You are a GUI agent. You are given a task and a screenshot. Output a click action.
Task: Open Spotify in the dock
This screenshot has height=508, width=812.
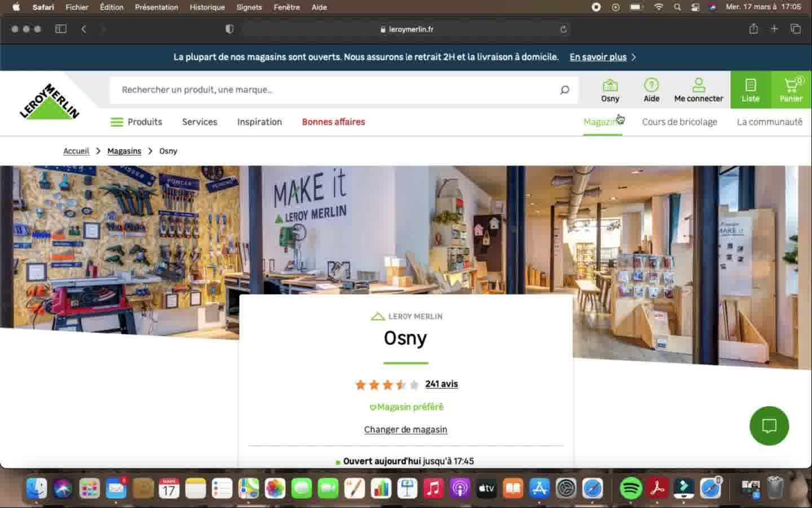point(631,488)
